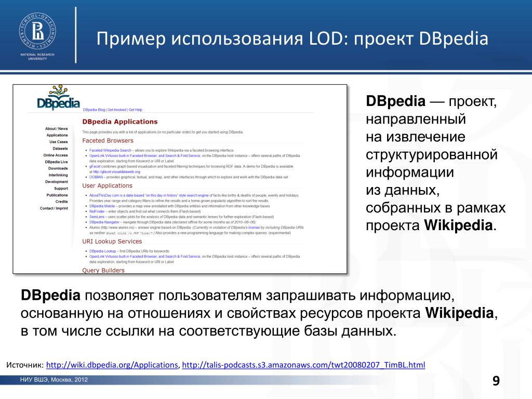532x399 pixels.
Task: Open Publications in DBpedia sidebar
Action: tap(57, 195)
